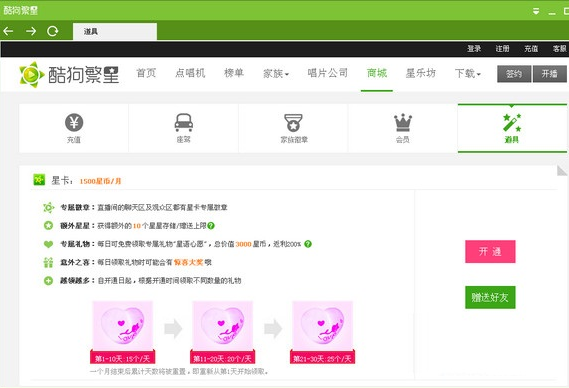
Task: Select the 商城 navigation item
Action: tap(377, 73)
